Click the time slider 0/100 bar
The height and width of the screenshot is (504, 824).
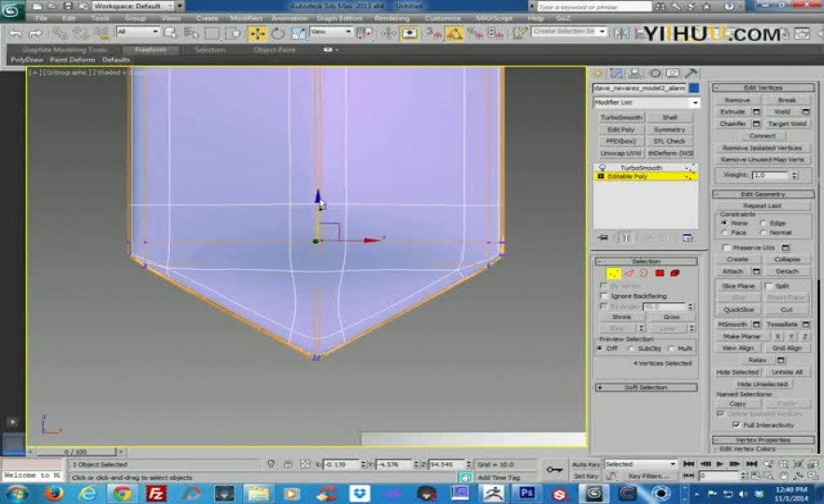click(x=75, y=452)
